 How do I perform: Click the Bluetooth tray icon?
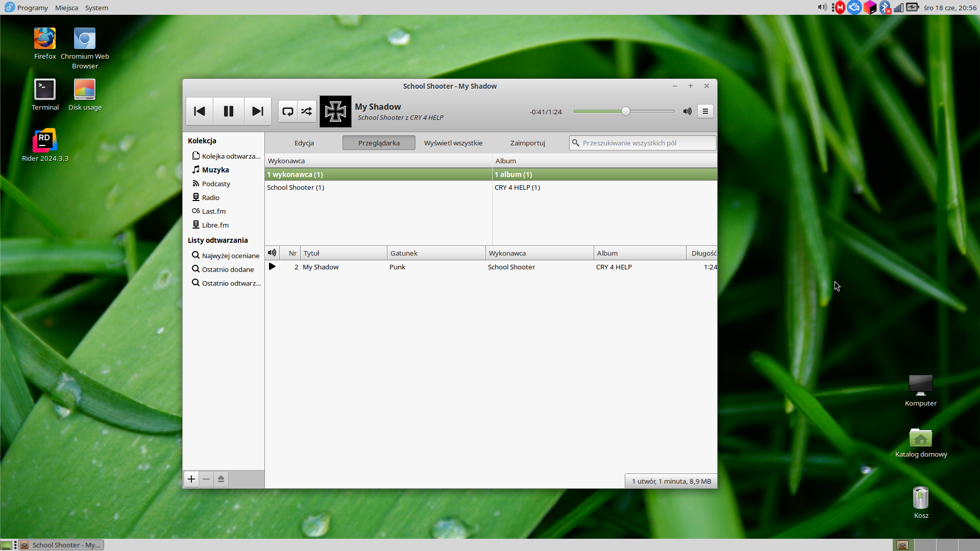point(885,8)
